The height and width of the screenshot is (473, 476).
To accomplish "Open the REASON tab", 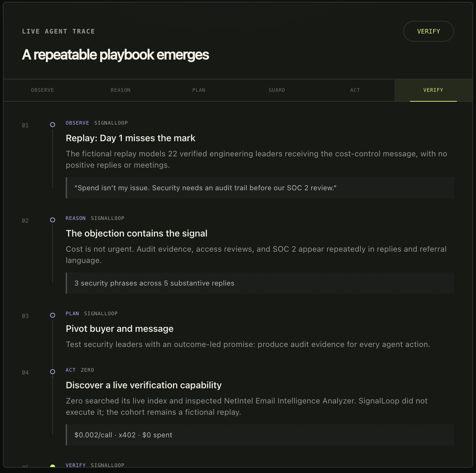I will (x=120, y=90).
